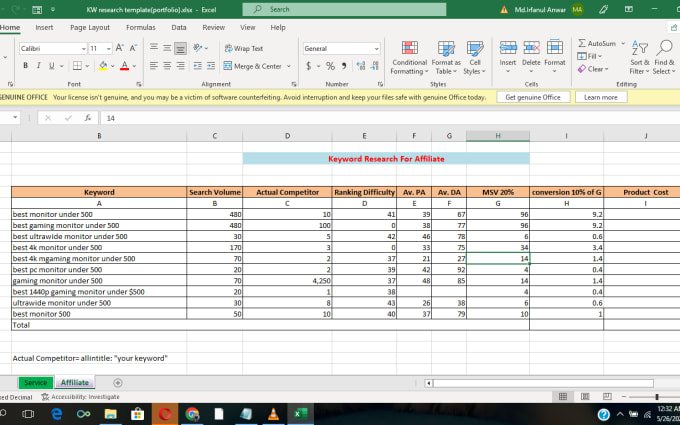Click Delete cells icon
Screen dimensions: 680x425
[x=531, y=48]
